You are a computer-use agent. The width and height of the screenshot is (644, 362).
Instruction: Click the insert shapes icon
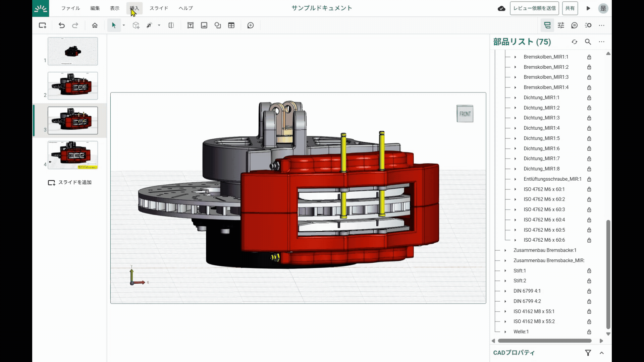tap(218, 25)
